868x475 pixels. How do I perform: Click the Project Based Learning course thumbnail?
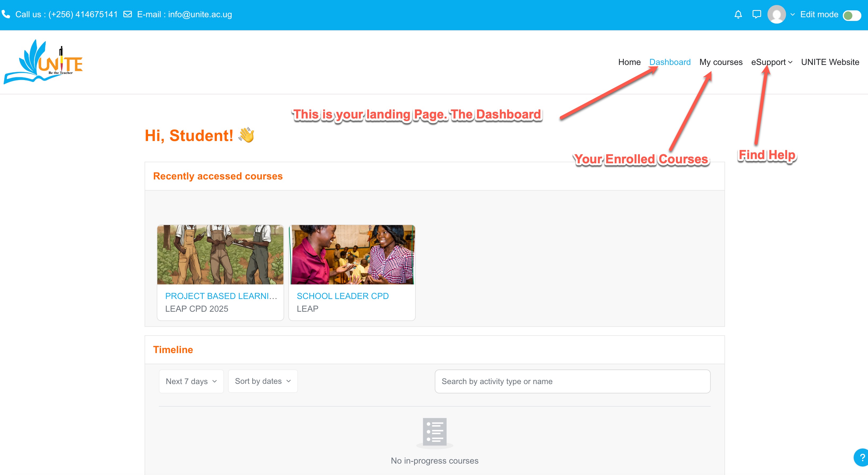coord(220,254)
